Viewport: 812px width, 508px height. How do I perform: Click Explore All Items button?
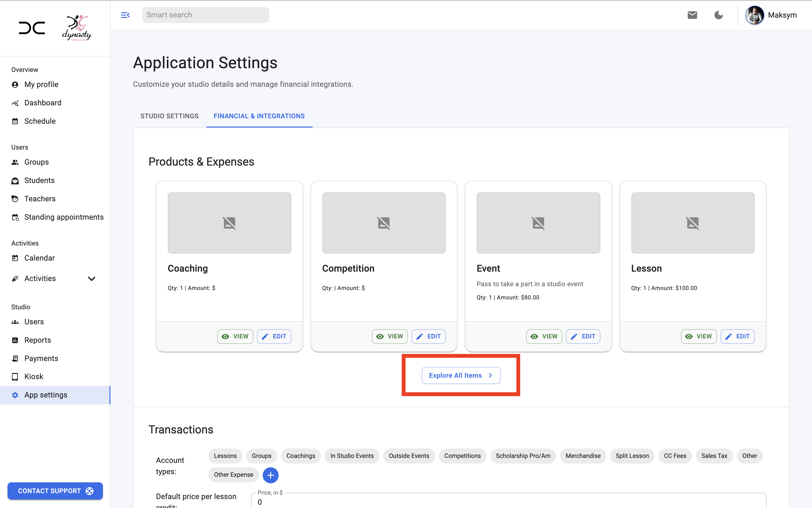(461, 375)
